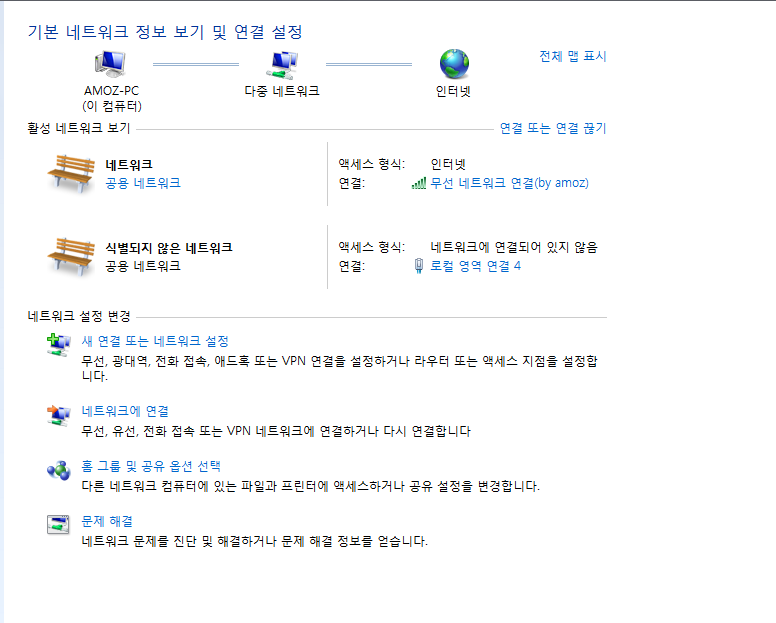
Task: Click description starting 다른 네트워크 컴퓨터에
Action: pos(310,486)
